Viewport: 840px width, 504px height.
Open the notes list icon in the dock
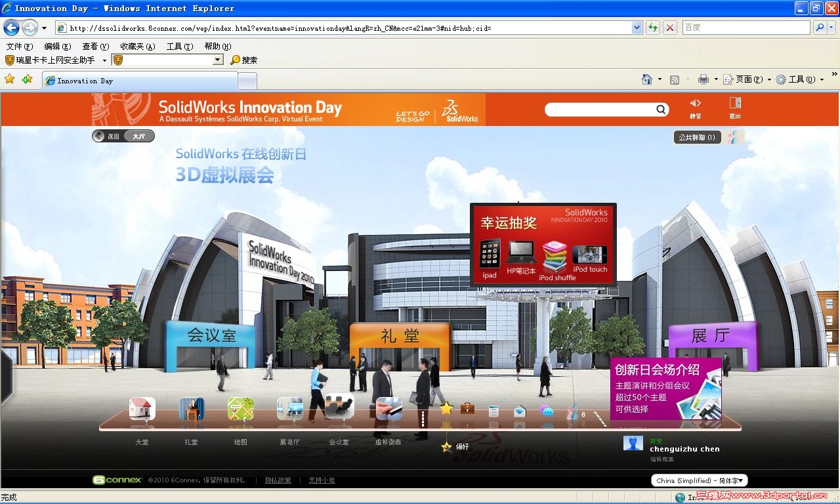[494, 411]
